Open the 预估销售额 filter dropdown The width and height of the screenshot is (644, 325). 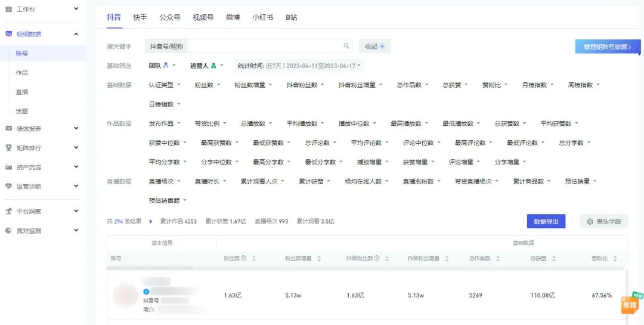click(x=168, y=200)
